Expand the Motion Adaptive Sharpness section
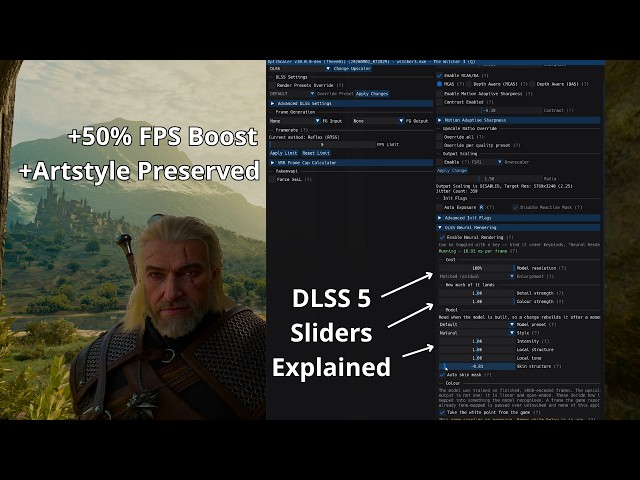Viewport: 640px width, 480px height. click(x=518, y=120)
